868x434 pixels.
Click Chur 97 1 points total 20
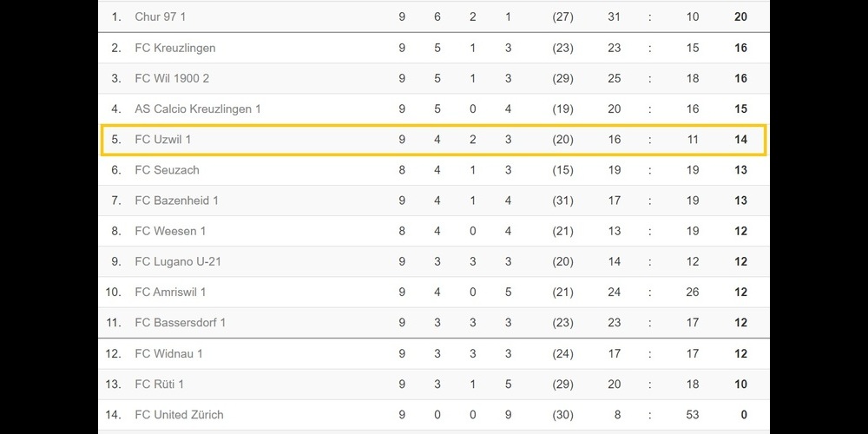740,16
